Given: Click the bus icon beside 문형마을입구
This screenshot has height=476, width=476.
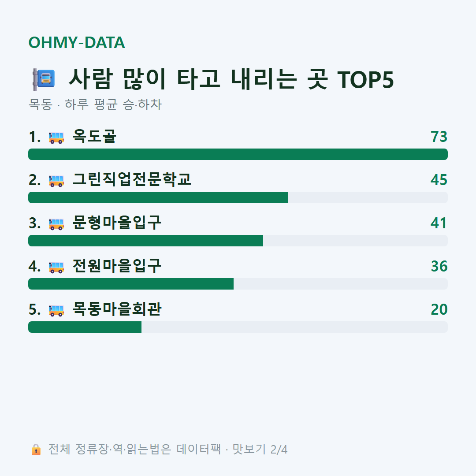Looking at the screenshot, I should 56,224.
